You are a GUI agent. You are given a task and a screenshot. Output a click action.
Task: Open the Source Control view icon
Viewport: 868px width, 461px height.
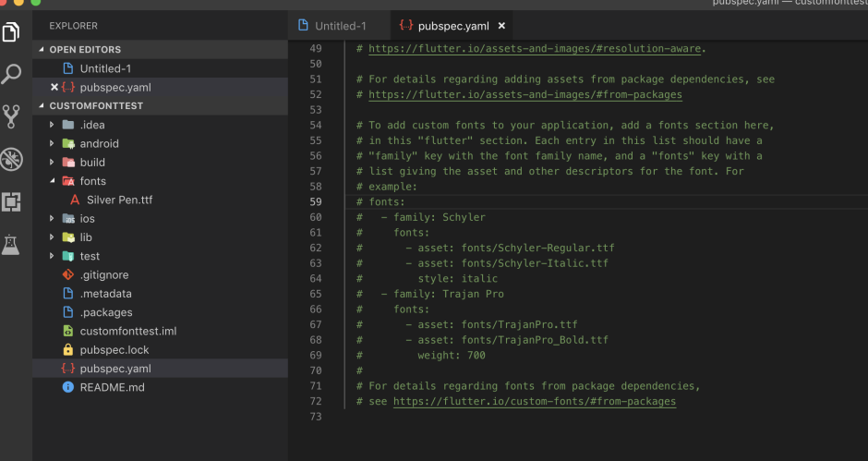click(11, 116)
